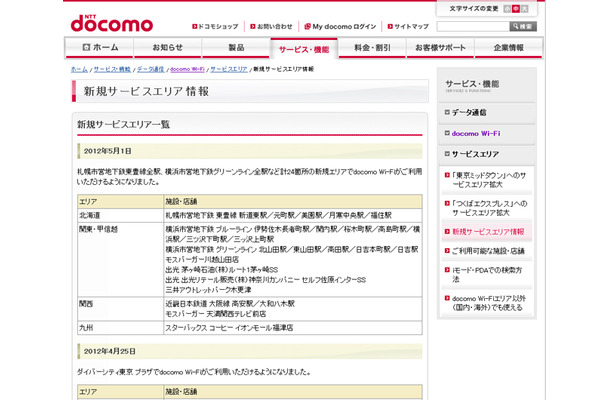Open the サイトマップ link
Image resolution: width=610 pixels, height=400 pixels.
click(408, 26)
